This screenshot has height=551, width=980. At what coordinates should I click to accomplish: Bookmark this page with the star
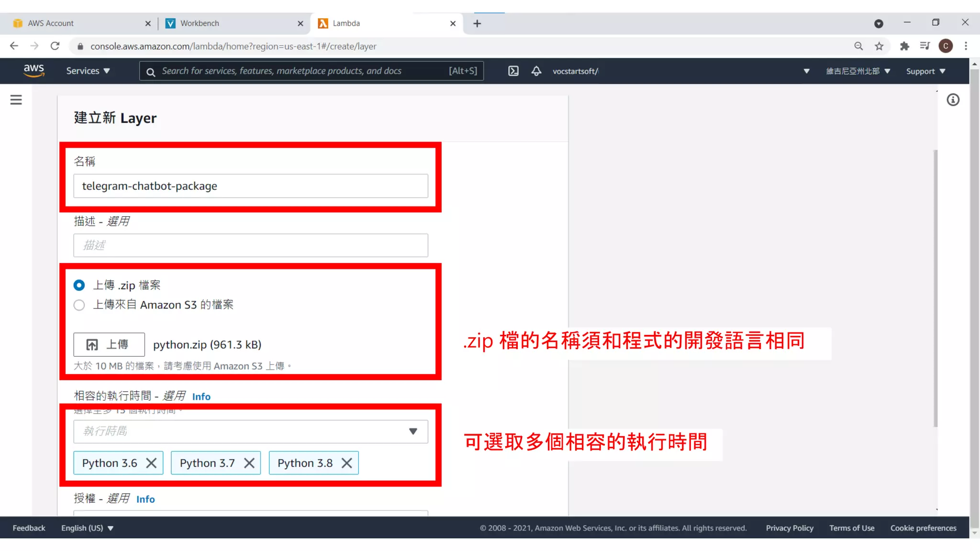(x=879, y=46)
